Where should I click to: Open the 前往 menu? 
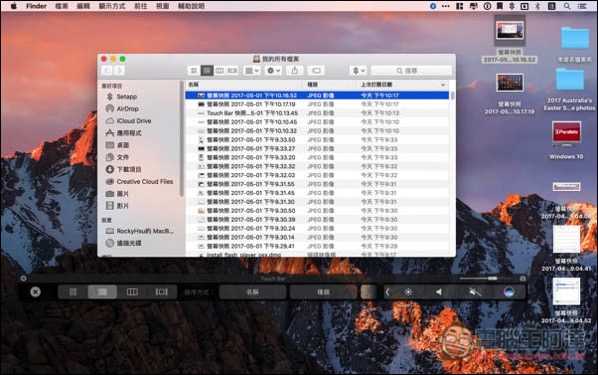(141, 6)
